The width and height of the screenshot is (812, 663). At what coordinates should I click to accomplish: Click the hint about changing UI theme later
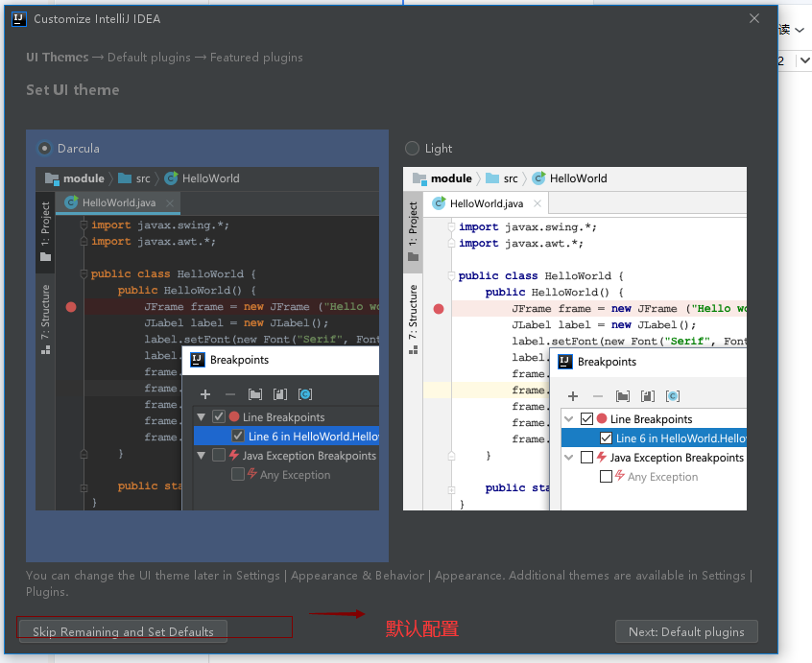[389, 583]
